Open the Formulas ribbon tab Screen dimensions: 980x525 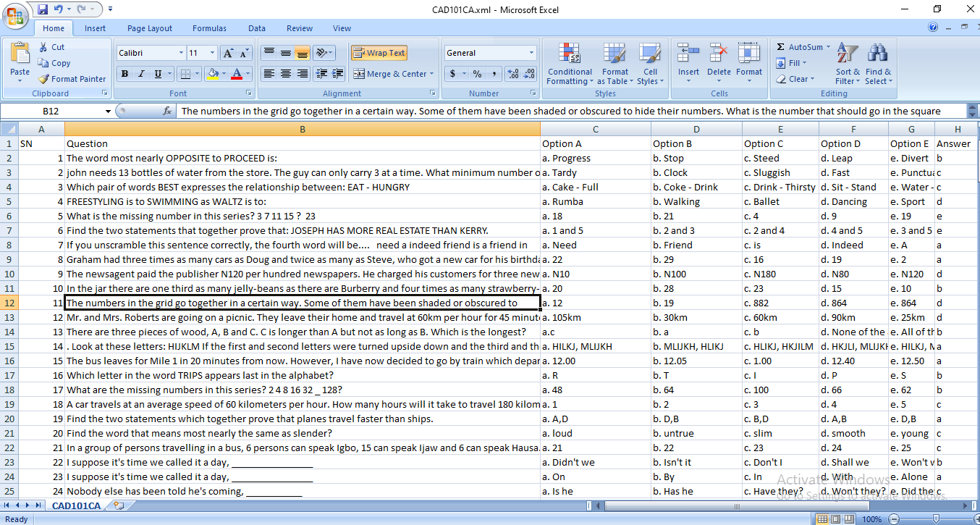point(209,28)
